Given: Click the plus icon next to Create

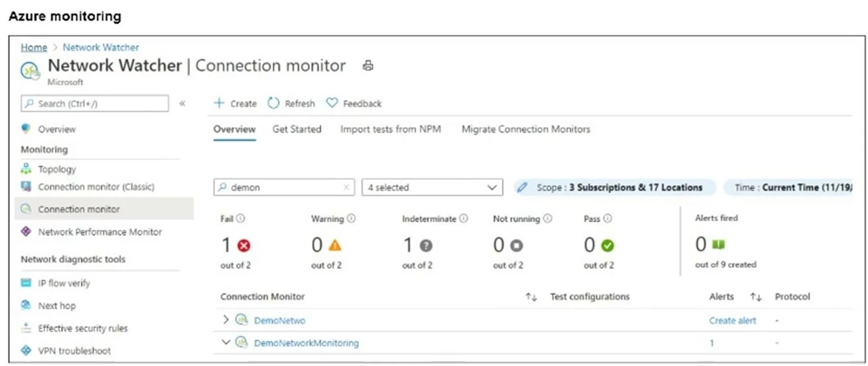Looking at the screenshot, I should tap(219, 103).
